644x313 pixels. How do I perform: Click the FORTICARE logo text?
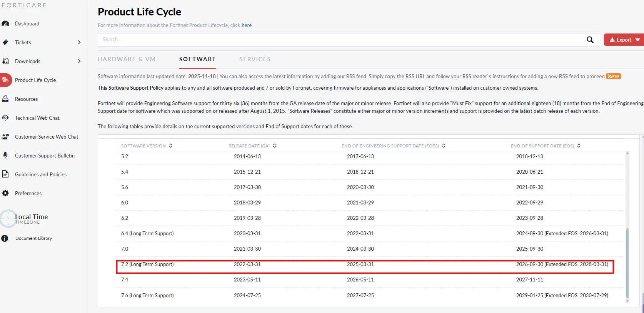[x=24, y=5]
